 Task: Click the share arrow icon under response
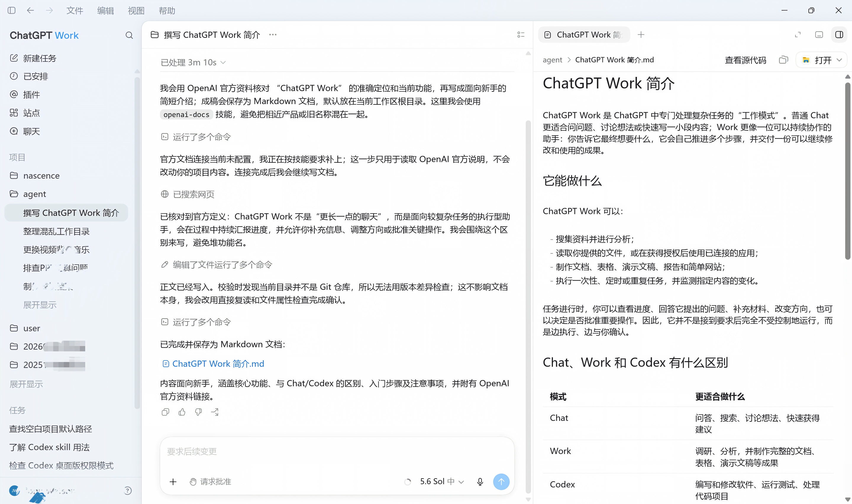[214, 412]
